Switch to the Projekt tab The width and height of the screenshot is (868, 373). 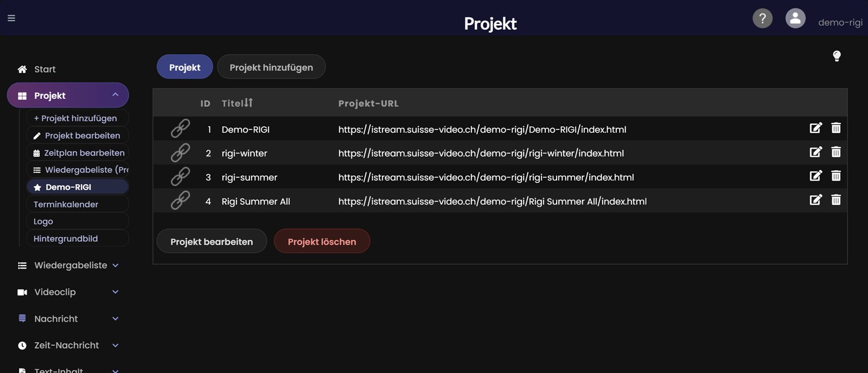pos(184,67)
